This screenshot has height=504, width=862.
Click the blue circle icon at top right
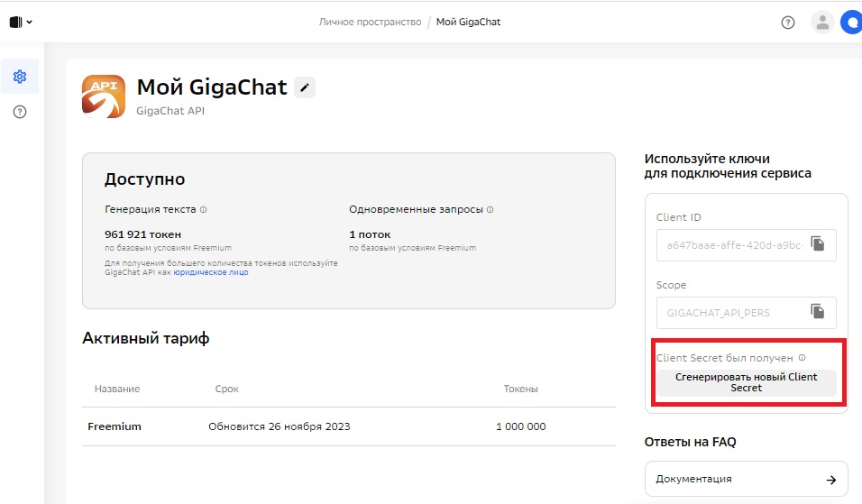[x=851, y=23]
